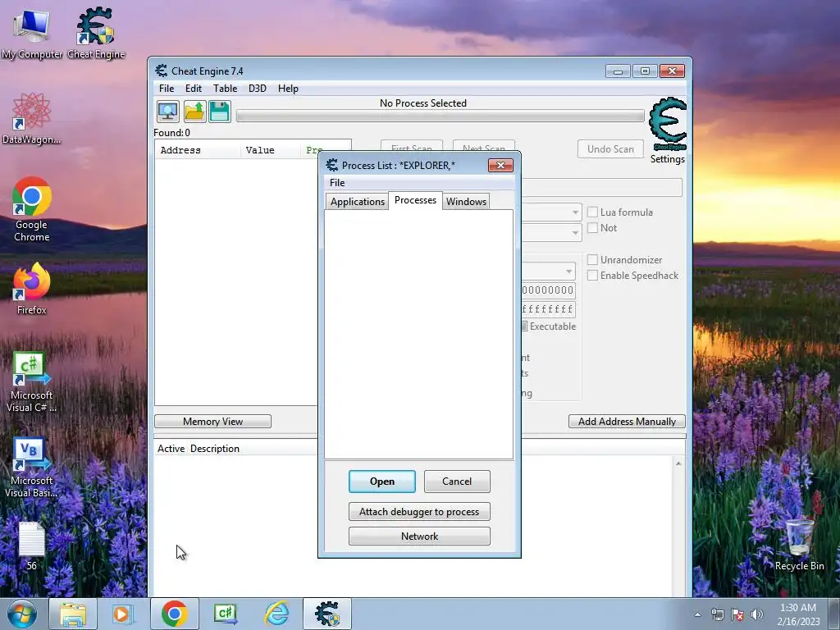Expand the memory scan options dropdown
Viewport: 840px width, 630px height.
tap(568, 271)
